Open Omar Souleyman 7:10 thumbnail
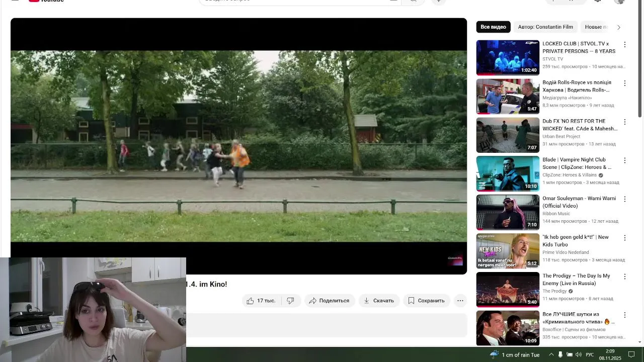This screenshot has width=644, height=362. click(508, 212)
